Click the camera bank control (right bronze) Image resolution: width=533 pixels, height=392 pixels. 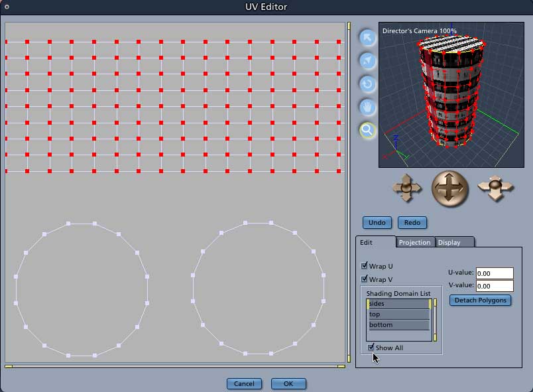point(494,188)
